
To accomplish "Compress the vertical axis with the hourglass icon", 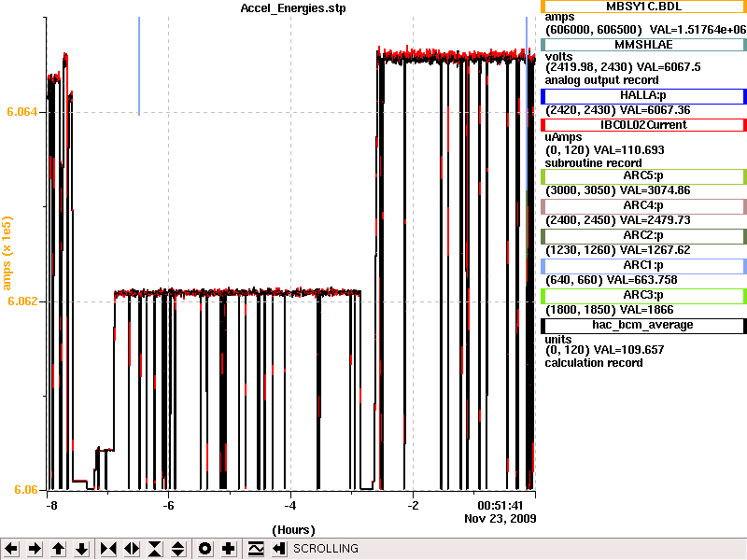I will 155,549.
